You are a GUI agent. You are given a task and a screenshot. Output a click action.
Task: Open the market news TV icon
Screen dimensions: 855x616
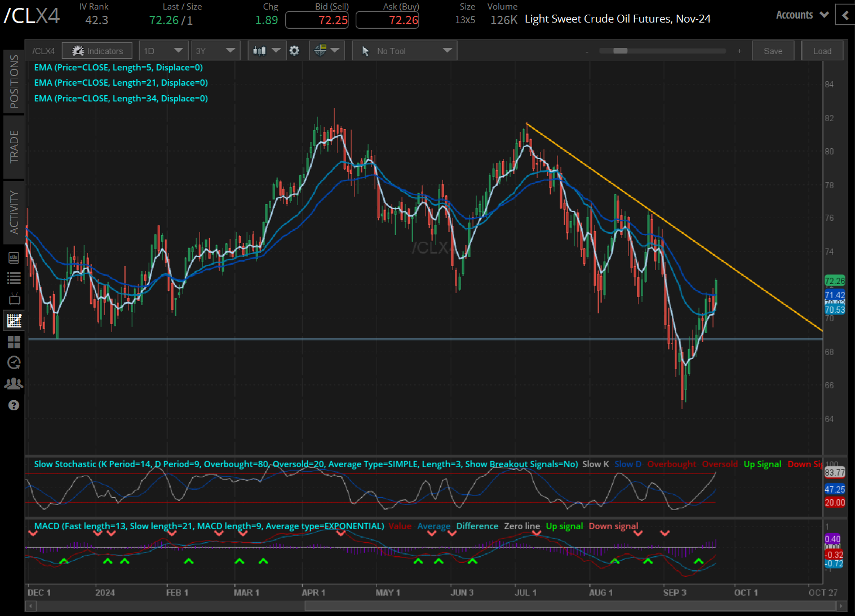click(x=14, y=299)
